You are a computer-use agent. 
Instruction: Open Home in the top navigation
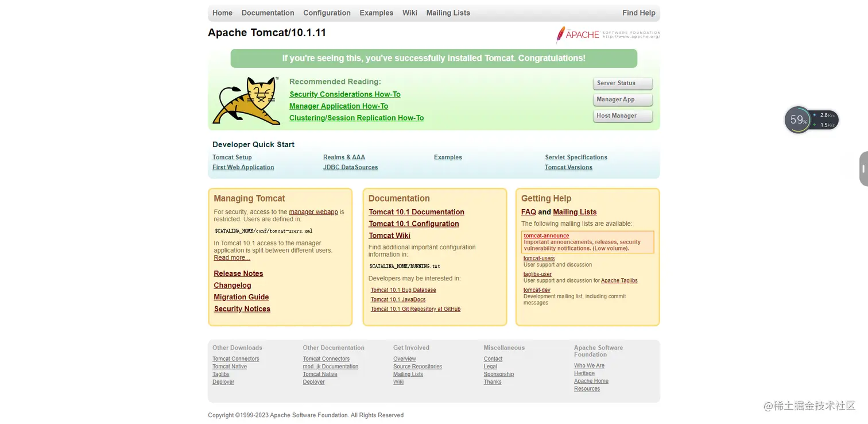click(222, 13)
